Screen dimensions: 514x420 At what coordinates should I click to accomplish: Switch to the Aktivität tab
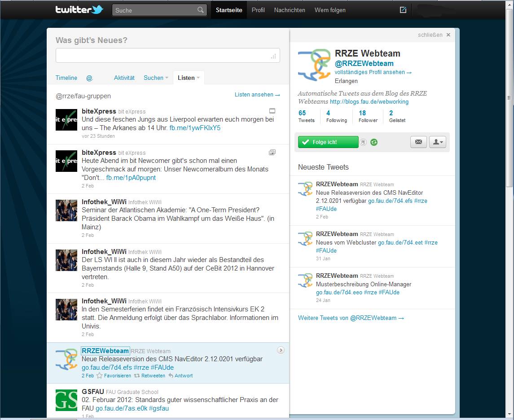124,78
